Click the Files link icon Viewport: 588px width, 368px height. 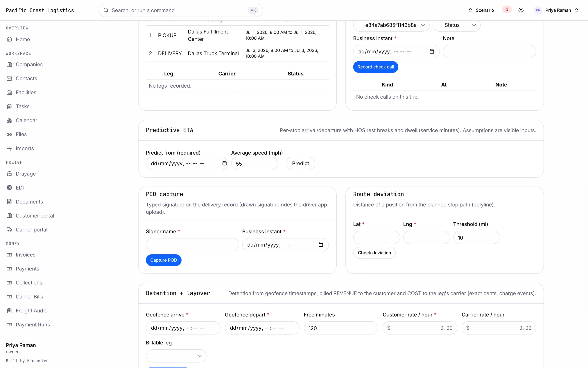[9, 134]
